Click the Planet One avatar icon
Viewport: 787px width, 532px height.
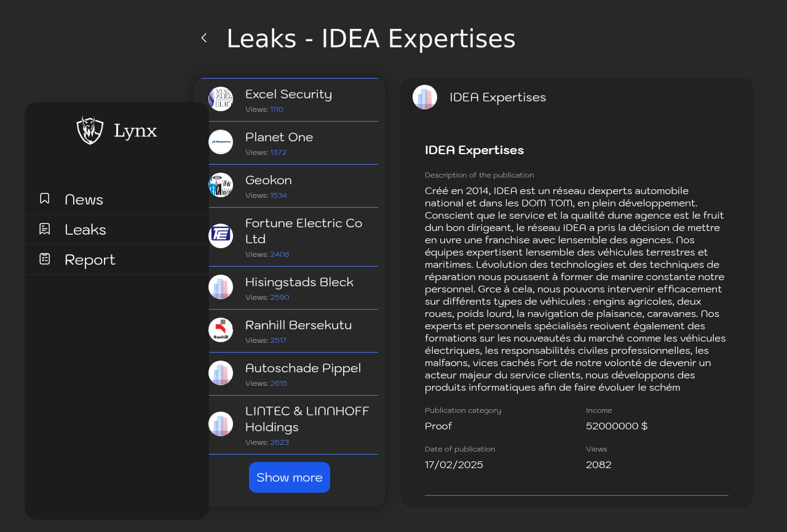[221, 142]
